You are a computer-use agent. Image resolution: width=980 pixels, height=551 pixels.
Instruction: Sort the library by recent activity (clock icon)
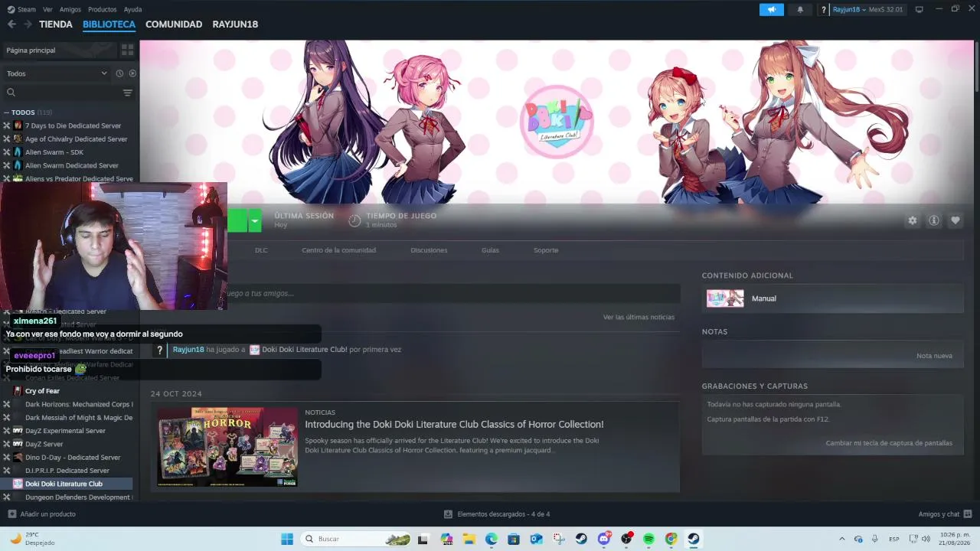click(119, 73)
